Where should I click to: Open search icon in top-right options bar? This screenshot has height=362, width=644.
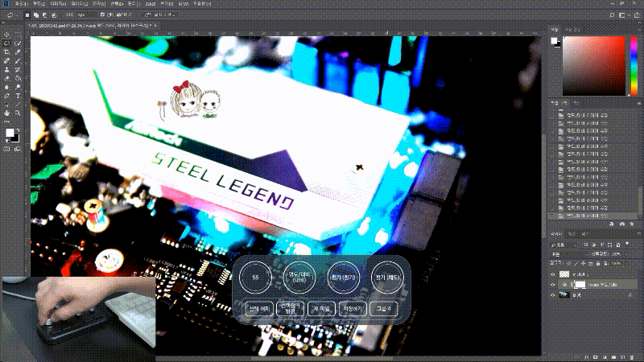tap(612, 14)
